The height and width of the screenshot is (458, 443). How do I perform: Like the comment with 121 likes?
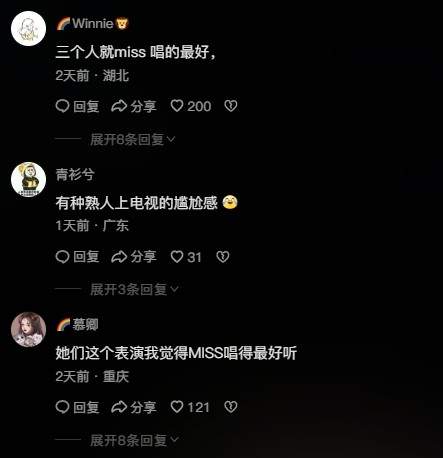pos(190,407)
